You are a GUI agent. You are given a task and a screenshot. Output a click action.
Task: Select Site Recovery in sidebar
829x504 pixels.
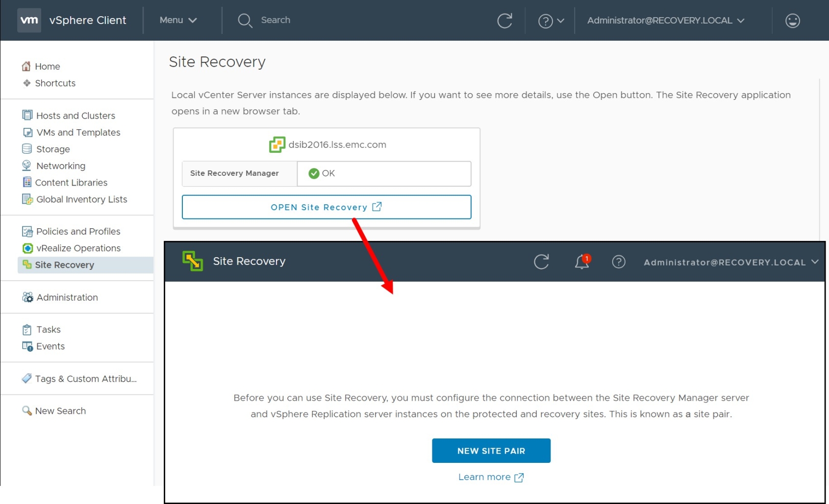click(x=85, y=264)
